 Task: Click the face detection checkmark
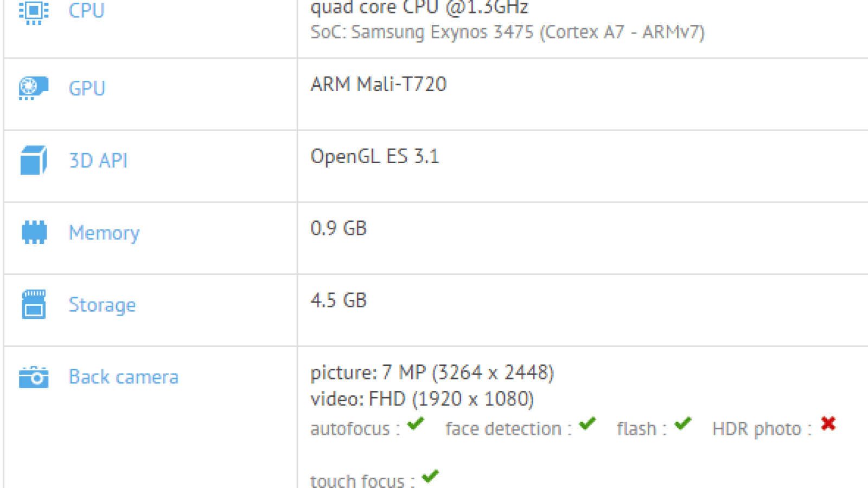coord(588,423)
